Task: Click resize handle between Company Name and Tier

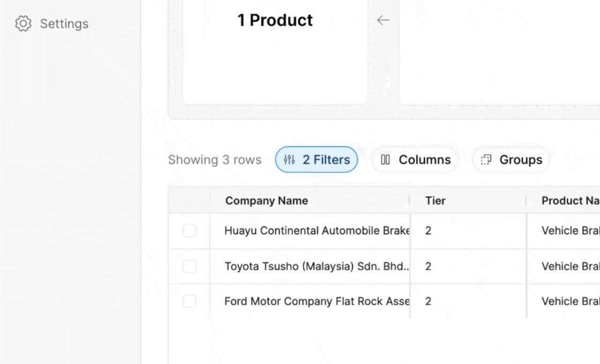Action: (410, 201)
